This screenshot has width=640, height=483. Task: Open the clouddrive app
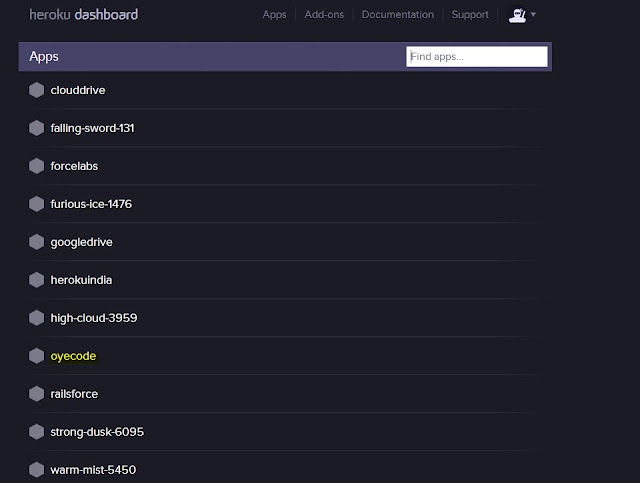click(78, 90)
